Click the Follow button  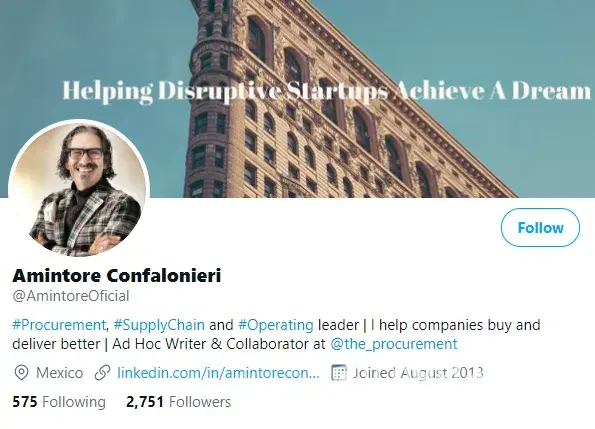[x=540, y=228]
